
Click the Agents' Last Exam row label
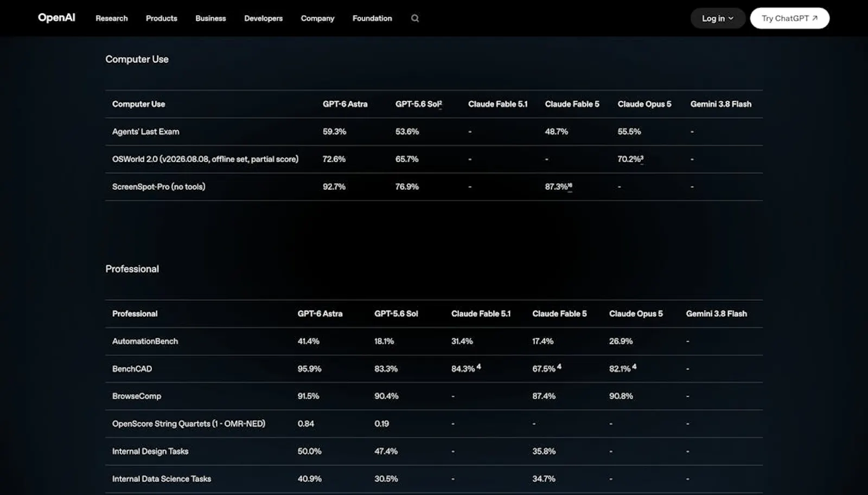(x=145, y=132)
